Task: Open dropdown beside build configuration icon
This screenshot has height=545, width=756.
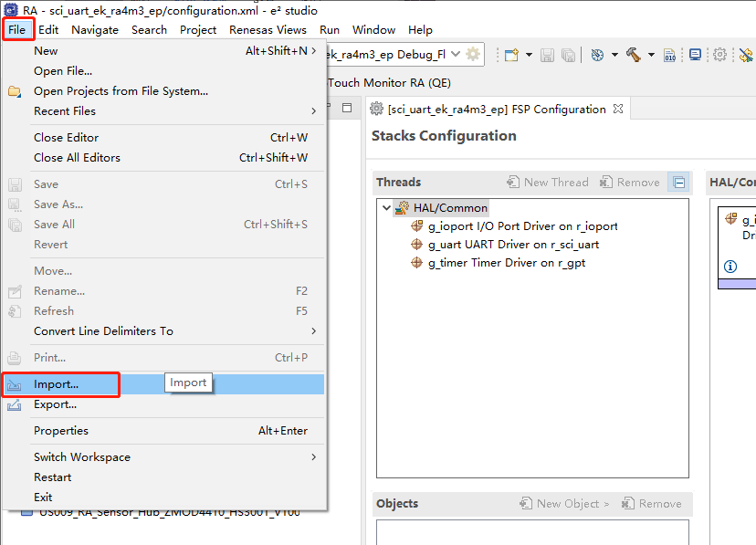Action: pyautogui.click(x=614, y=55)
